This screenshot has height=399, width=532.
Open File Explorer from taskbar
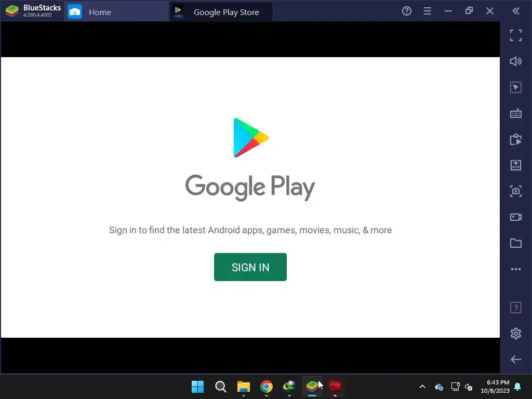[x=244, y=387]
